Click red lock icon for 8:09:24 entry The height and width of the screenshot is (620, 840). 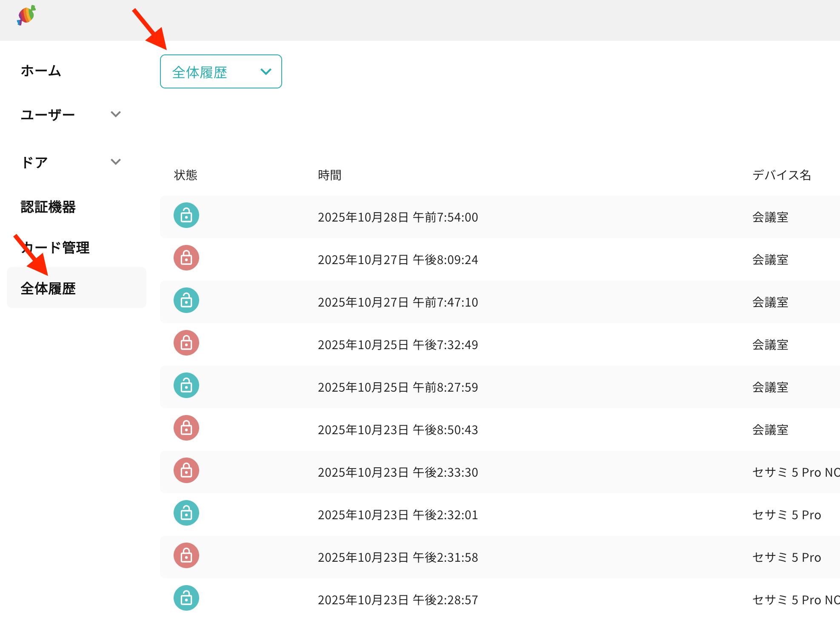coord(186,258)
